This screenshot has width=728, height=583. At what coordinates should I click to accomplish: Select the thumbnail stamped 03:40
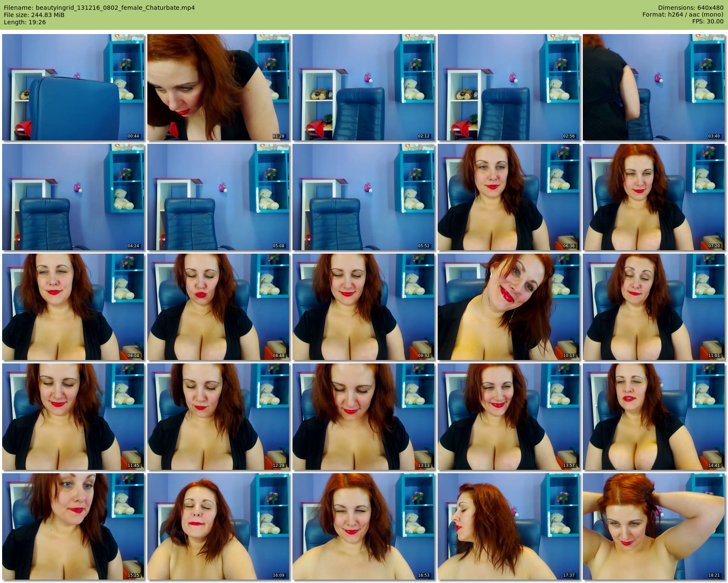coord(654,87)
